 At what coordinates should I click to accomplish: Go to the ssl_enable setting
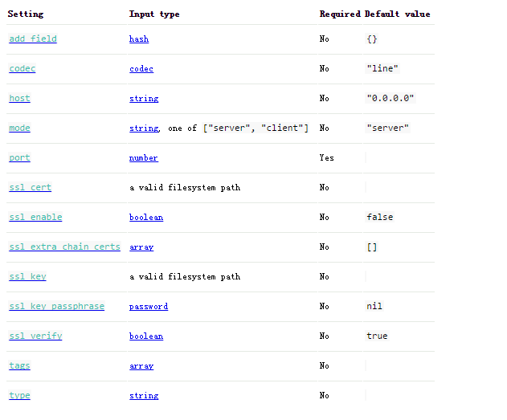pyautogui.click(x=35, y=218)
